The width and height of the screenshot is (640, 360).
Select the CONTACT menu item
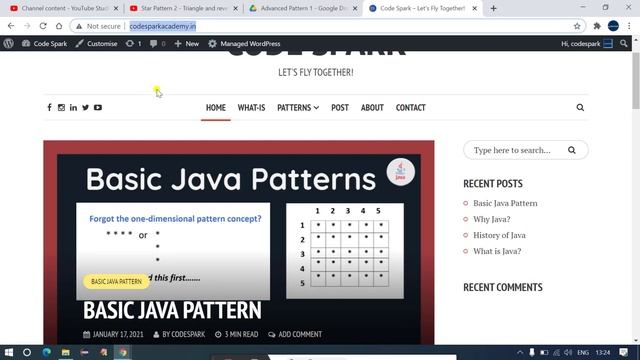click(411, 107)
